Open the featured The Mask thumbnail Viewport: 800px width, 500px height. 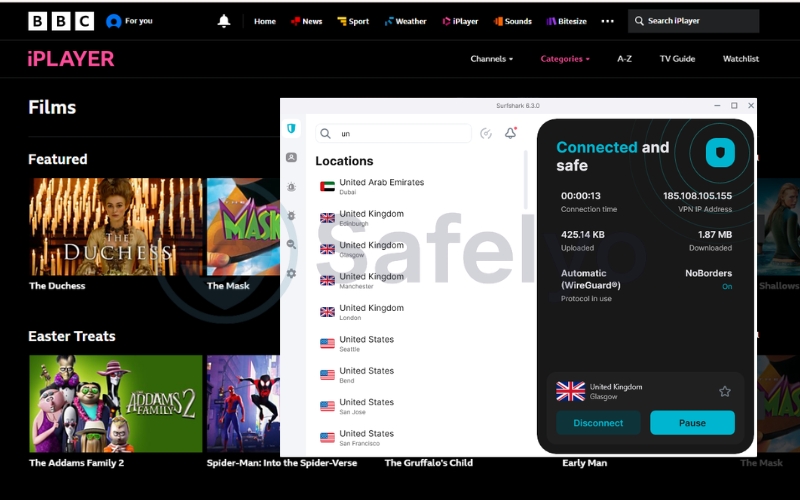243,227
